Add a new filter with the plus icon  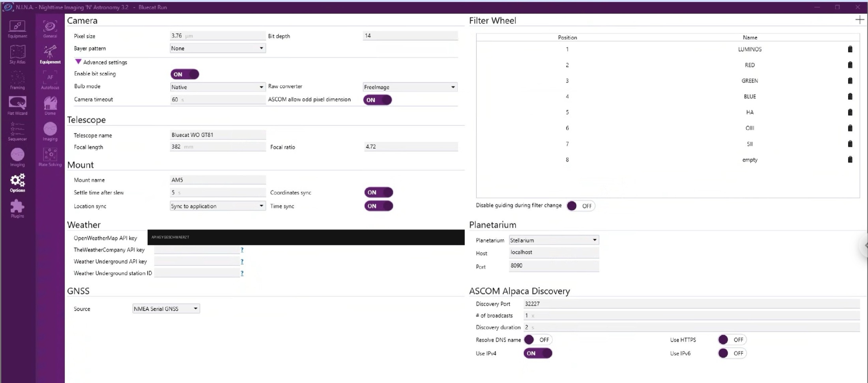click(860, 20)
